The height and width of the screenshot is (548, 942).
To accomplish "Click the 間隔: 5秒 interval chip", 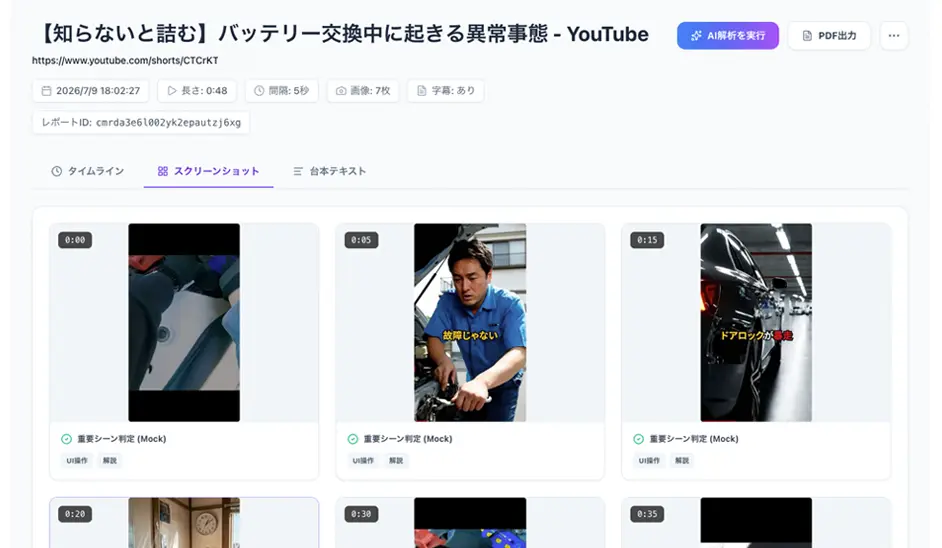I will [x=282, y=91].
